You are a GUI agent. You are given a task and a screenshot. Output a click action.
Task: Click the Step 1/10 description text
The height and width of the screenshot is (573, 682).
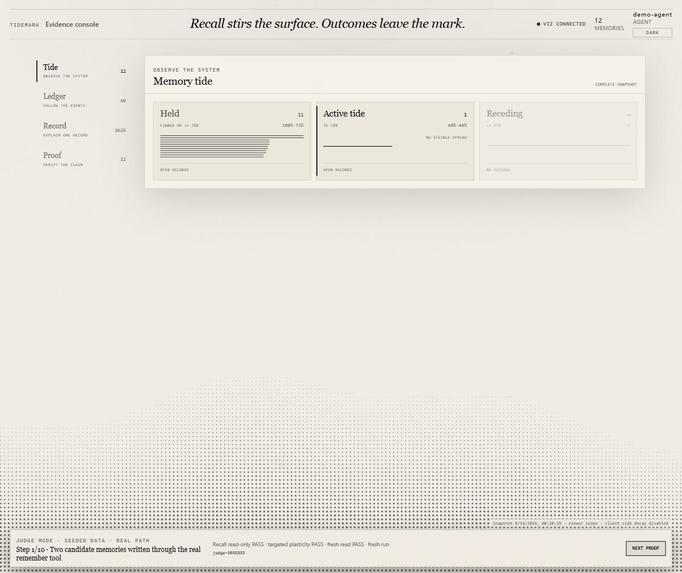coord(108,553)
